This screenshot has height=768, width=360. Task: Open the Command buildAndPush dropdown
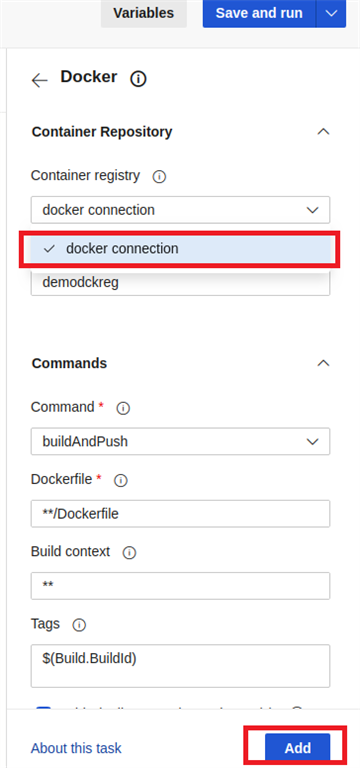pos(180,442)
